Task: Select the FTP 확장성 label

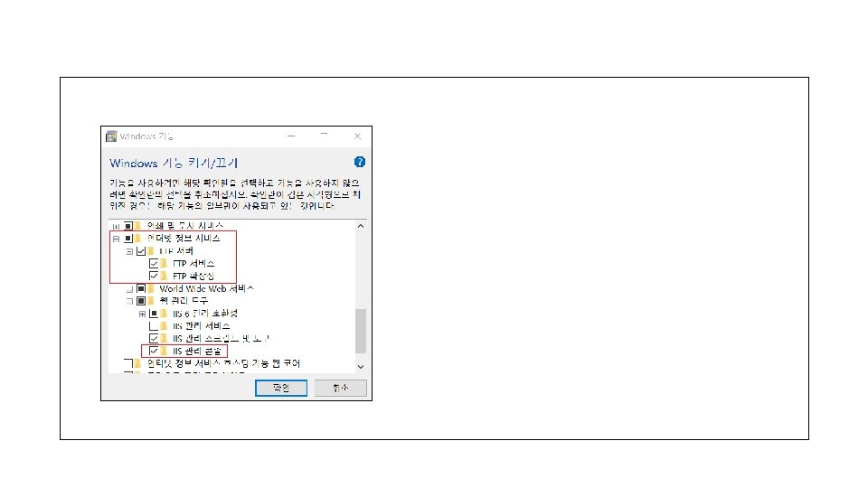Action: pyautogui.click(x=193, y=277)
